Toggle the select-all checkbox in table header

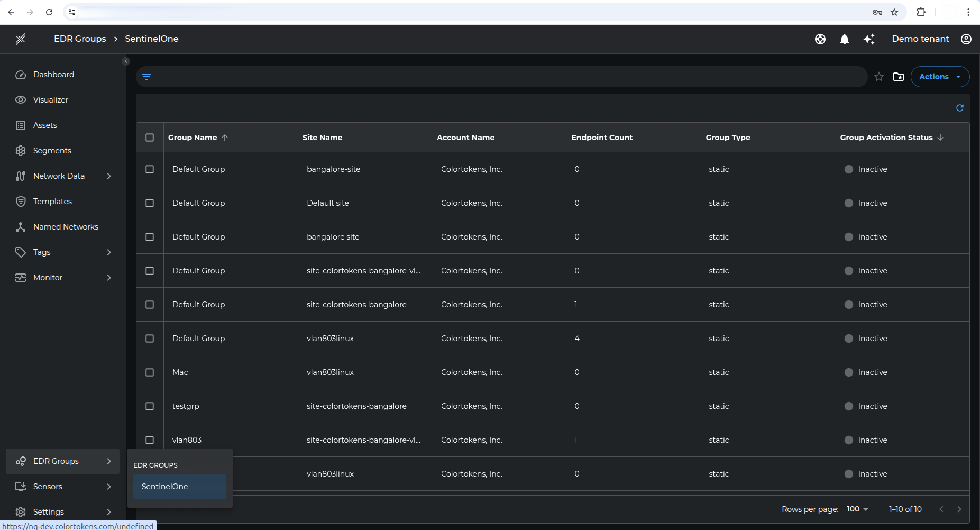[x=150, y=138]
